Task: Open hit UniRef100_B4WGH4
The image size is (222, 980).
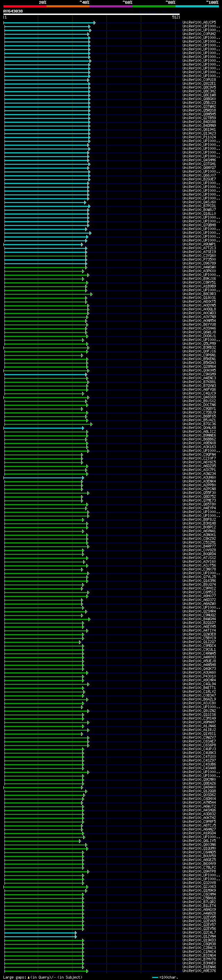Action: tap(199, 619)
